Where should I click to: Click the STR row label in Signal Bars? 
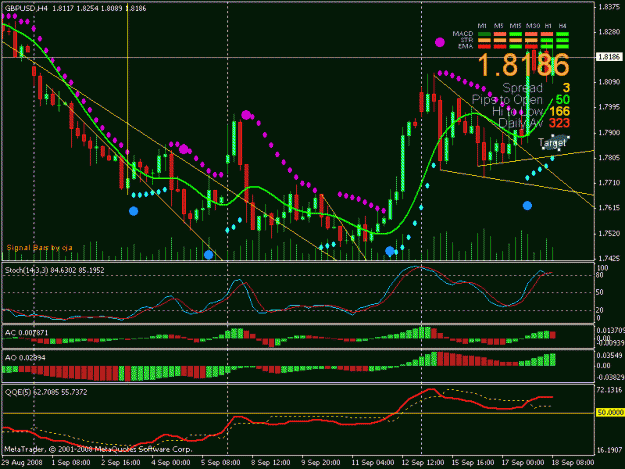[466, 40]
